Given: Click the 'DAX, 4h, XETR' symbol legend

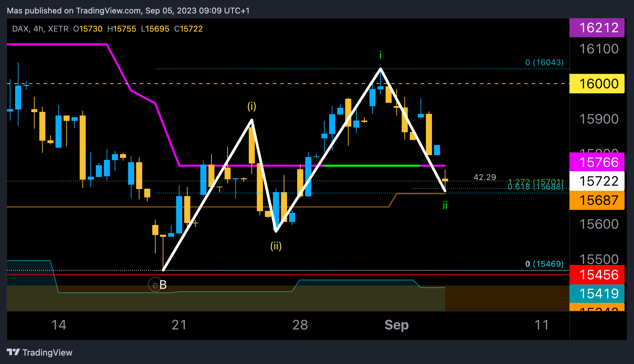Looking at the screenshot, I should [x=40, y=29].
